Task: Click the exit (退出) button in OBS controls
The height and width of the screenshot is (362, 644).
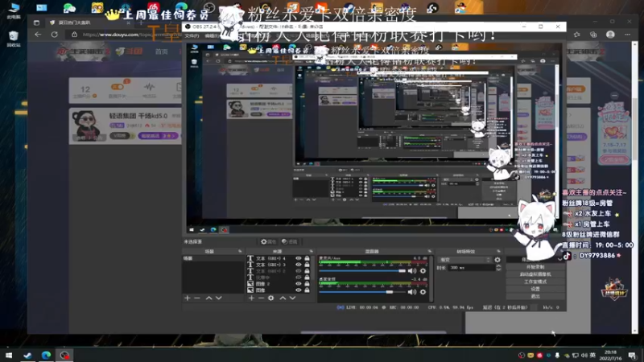Action: click(x=535, y=296)
